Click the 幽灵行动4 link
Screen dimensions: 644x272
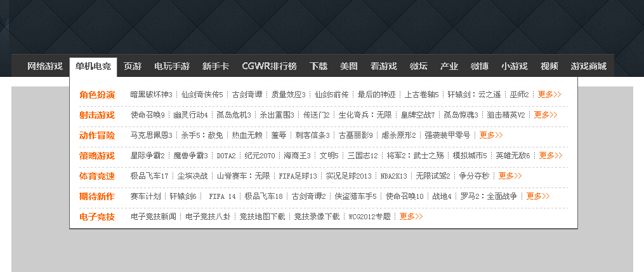pyautogui.click(x=190, y=115)
